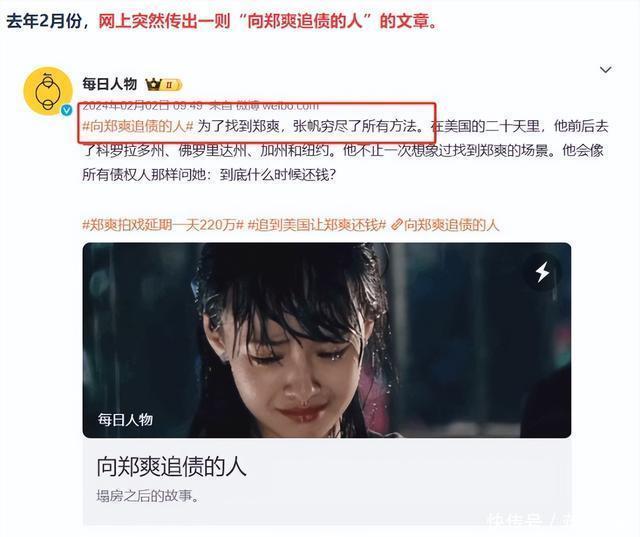The width and height of the screenshot is (640, 537).
Task: Open hashtag #郑爽拍戏延期一天220万#
Action: point(163,225)
